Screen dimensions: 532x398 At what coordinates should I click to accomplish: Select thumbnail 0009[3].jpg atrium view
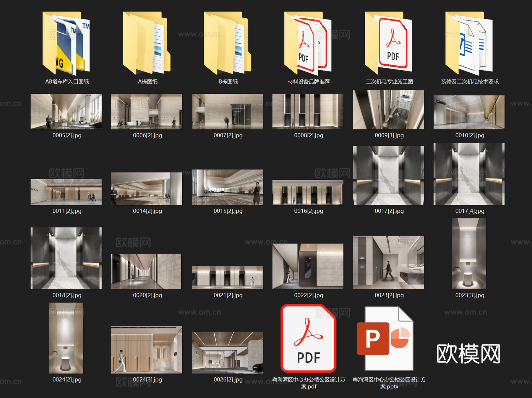tap(388, 110)
